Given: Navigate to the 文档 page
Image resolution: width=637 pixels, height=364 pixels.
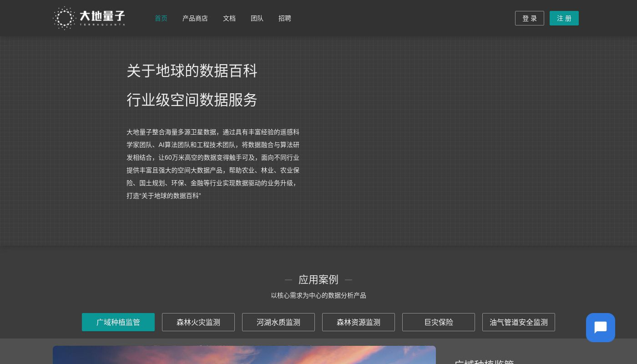Looking at the screenshot, I should (229, 18).
